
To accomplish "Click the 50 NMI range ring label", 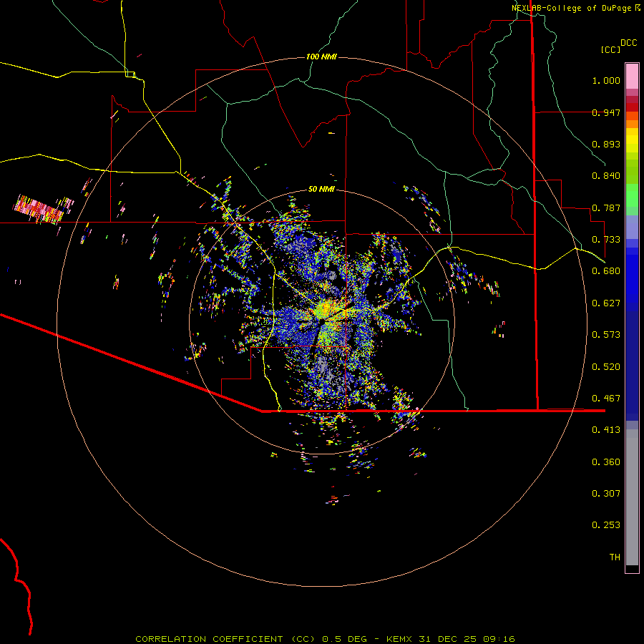I will point(321,189).
